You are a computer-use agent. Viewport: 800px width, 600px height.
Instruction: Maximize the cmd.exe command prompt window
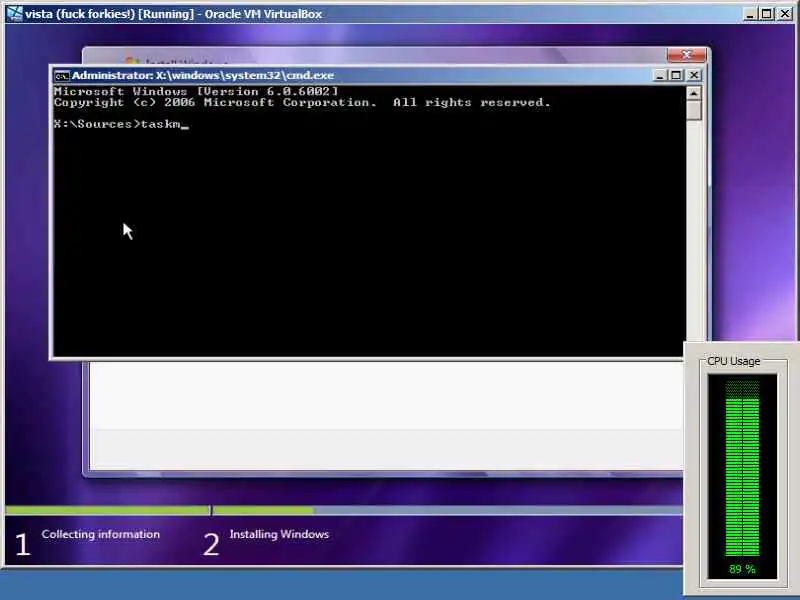pyautogui.click(x=676, y=76)
